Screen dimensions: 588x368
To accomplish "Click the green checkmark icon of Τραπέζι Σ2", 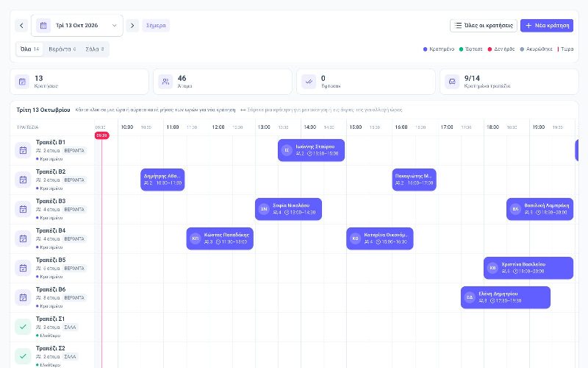I will tap(23, 356).
